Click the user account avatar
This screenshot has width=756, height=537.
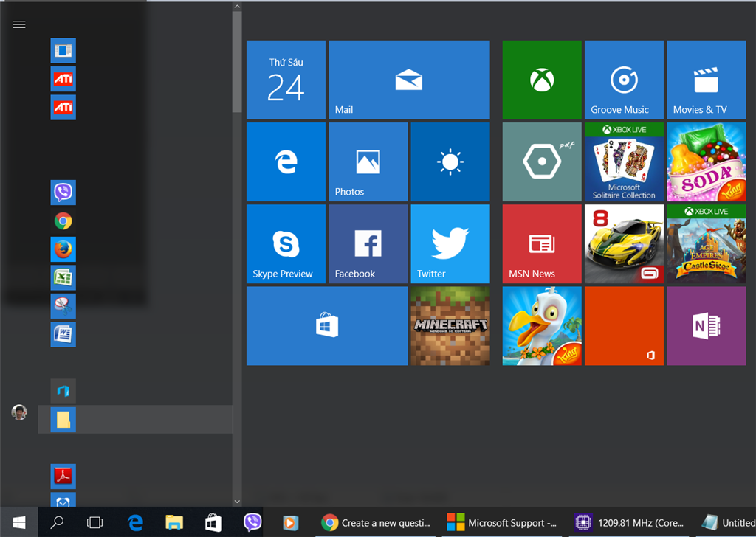19,413
